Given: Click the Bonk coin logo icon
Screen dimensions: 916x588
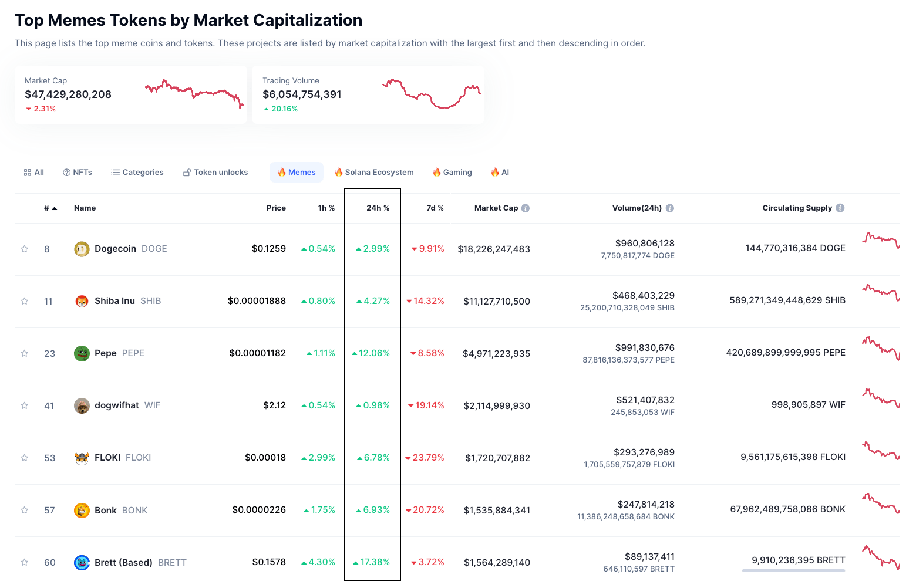Looking at the screenshot, I should click(82, 510).
